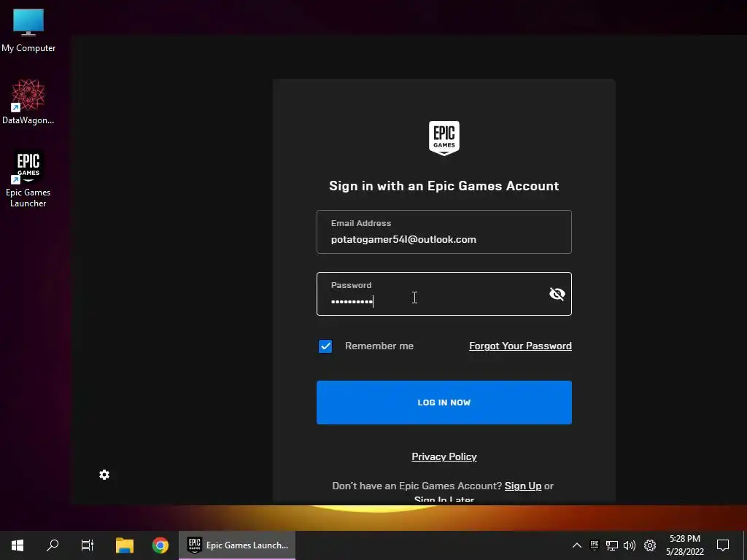Show hidden tray icons chevron
Screen dimensions: 747x560
[x=576, y=545]
